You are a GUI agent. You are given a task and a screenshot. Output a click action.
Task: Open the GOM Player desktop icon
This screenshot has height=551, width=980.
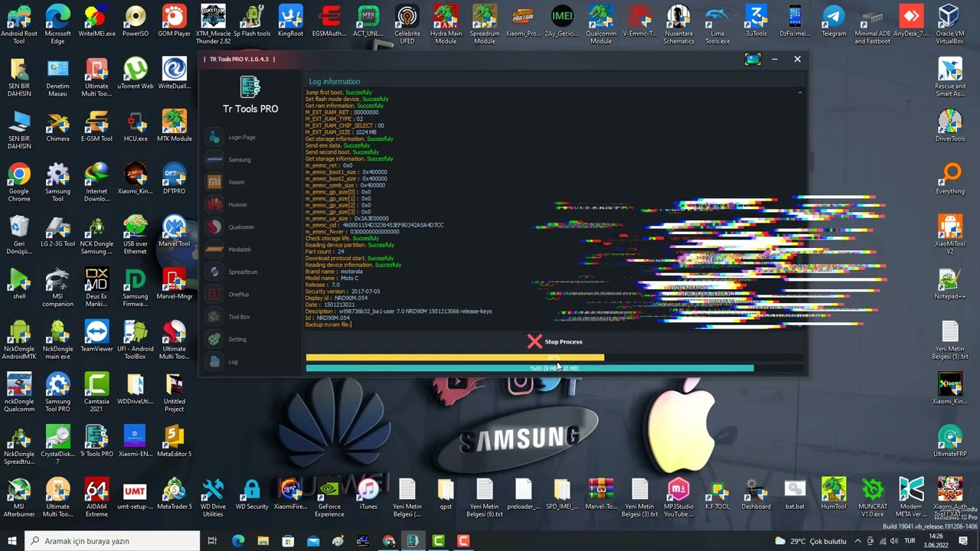point(175,22)
